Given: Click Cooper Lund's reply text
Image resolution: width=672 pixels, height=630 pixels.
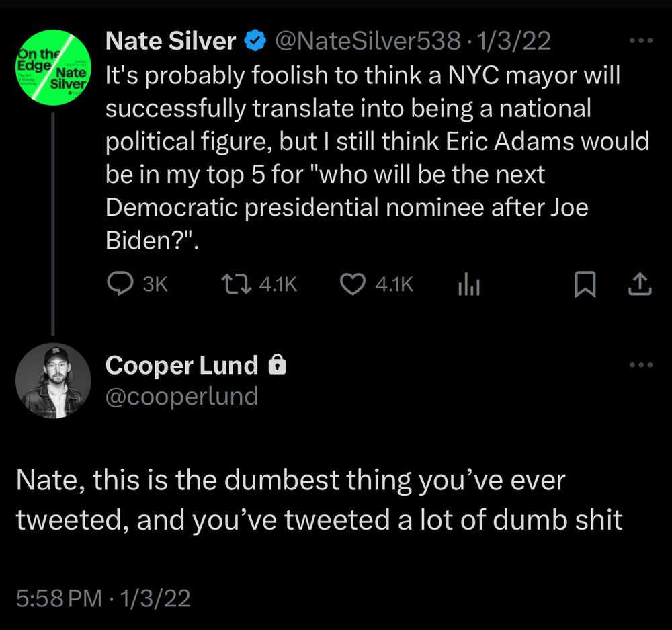Looking at the screenshot, I should (x=319, y=500).
